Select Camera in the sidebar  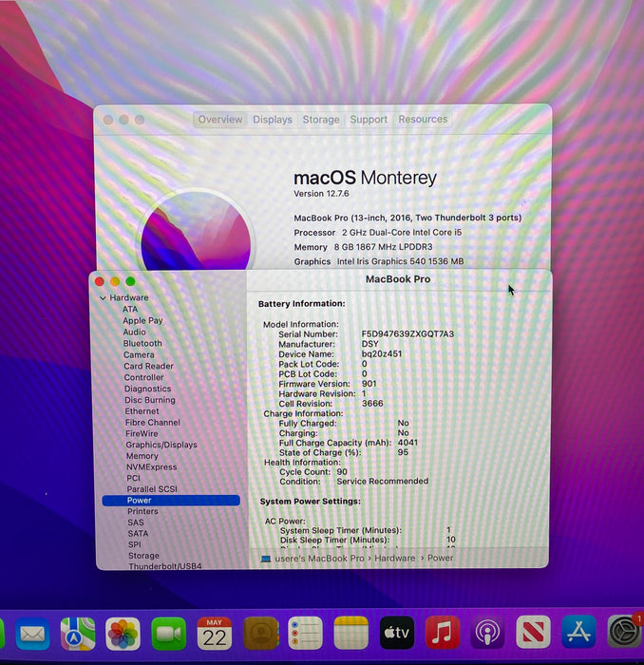click(139, 355)
